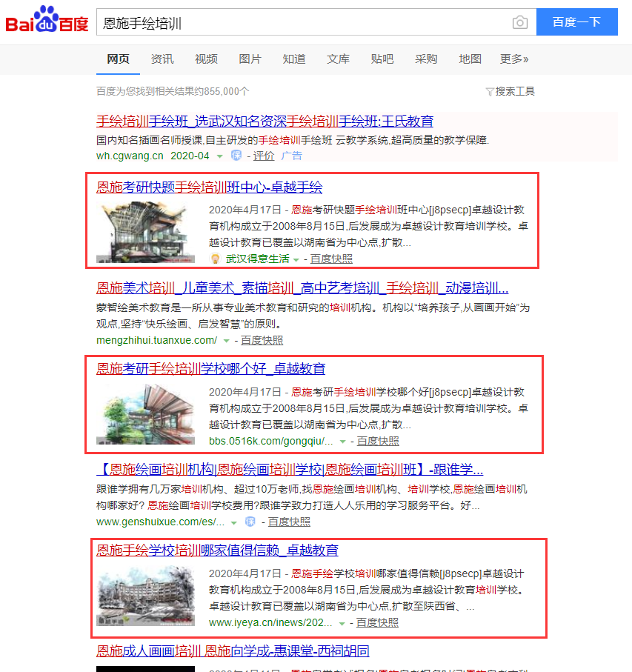
Task: Click 评价 link on the ad result
Action: coord(264,156)
